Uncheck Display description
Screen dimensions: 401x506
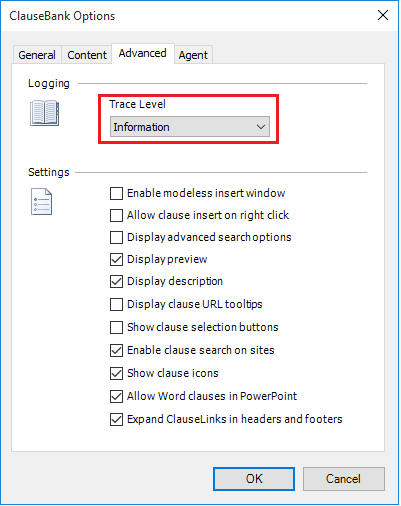(x=116, y=282)
